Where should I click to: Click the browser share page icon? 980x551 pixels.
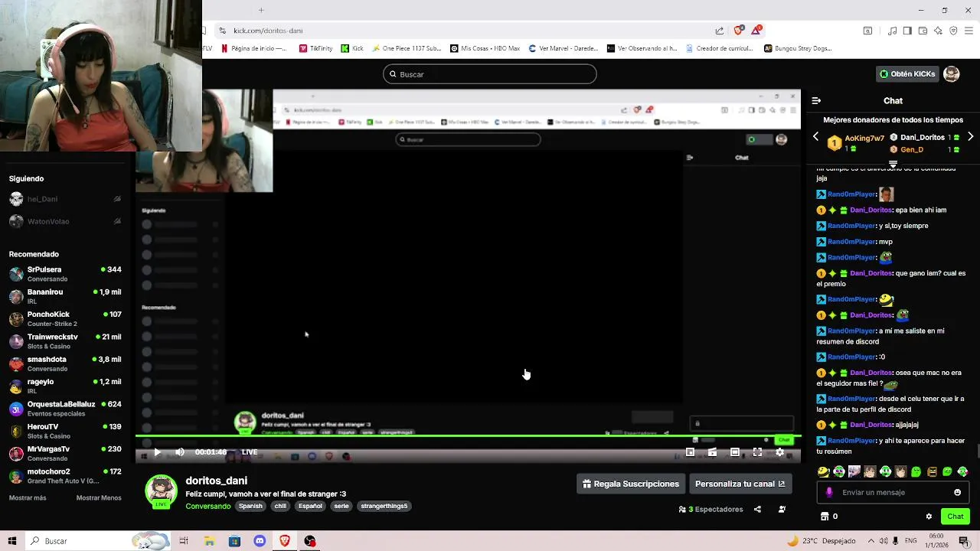tap(720, 31)
